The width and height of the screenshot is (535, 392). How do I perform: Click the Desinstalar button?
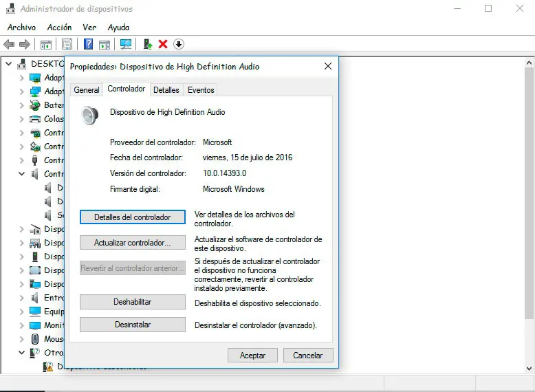click(x=133, y=325)
